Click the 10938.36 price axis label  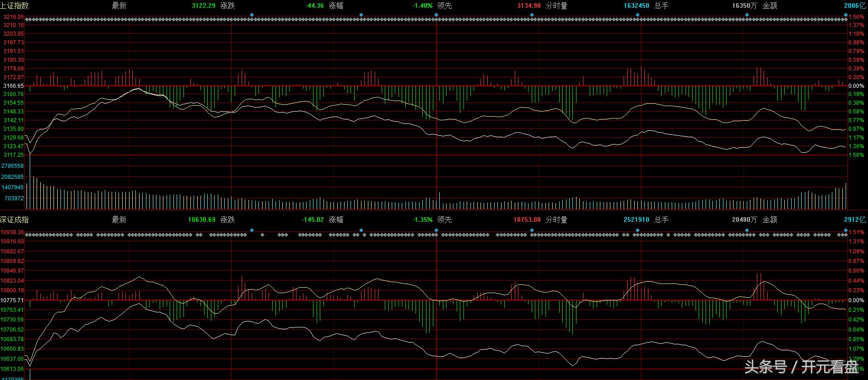pos(12,232)
